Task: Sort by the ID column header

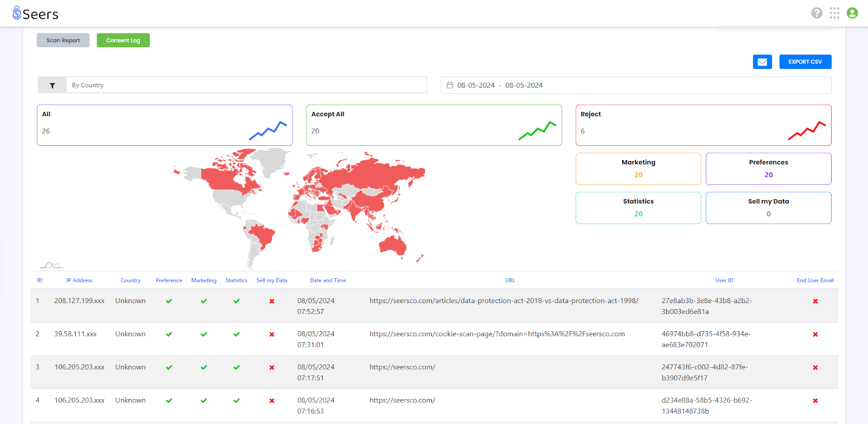Action: [x=40, y=280]
